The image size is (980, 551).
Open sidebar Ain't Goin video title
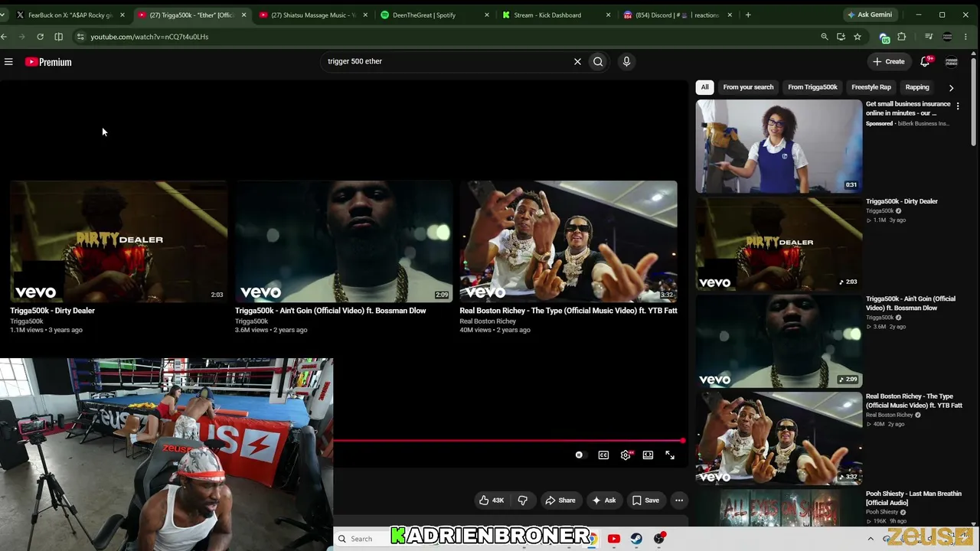(910, 303)
